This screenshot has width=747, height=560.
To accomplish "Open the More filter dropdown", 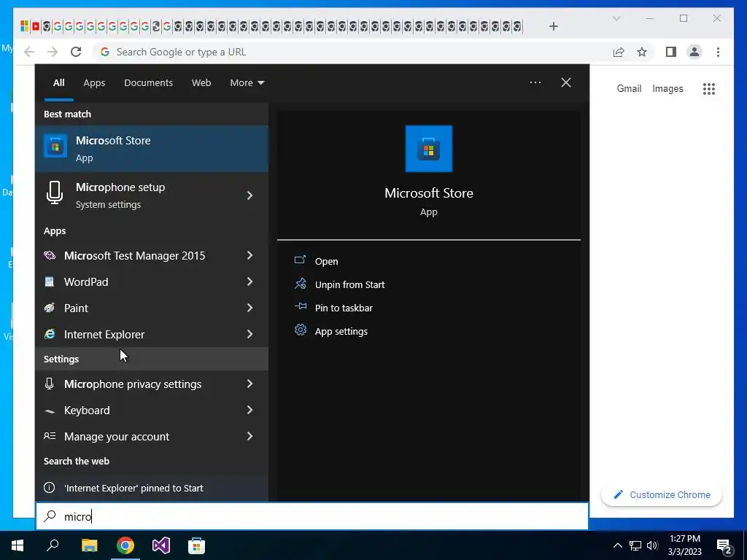I will [x=247, y=83].
